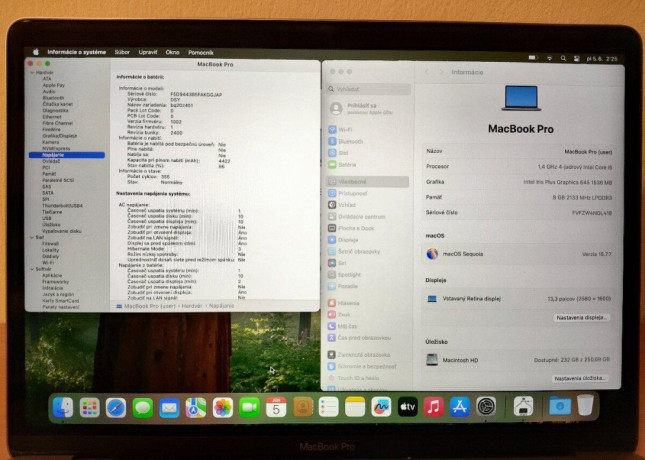This screenshot has height=460, width=645.
Task: Open App Store from the Dock
Action: tap(459, 408)
